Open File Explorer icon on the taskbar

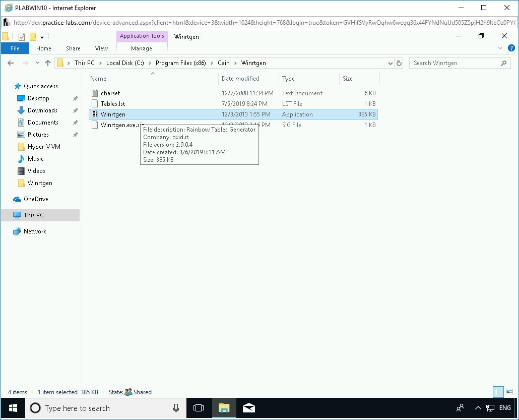coord(224,408)
